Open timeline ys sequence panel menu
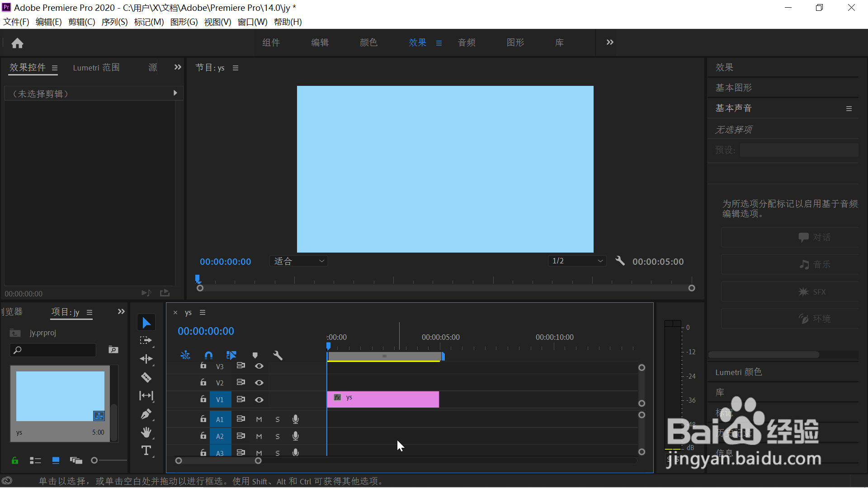Image resolution: width=868 pixels, height=488 pixels. pos(203,313)
